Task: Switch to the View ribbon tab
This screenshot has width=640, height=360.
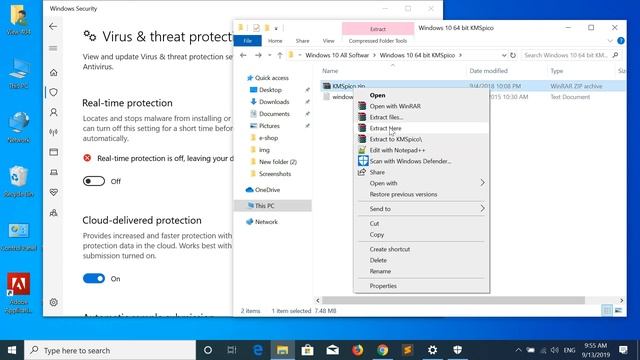Action: pos(329,41)
